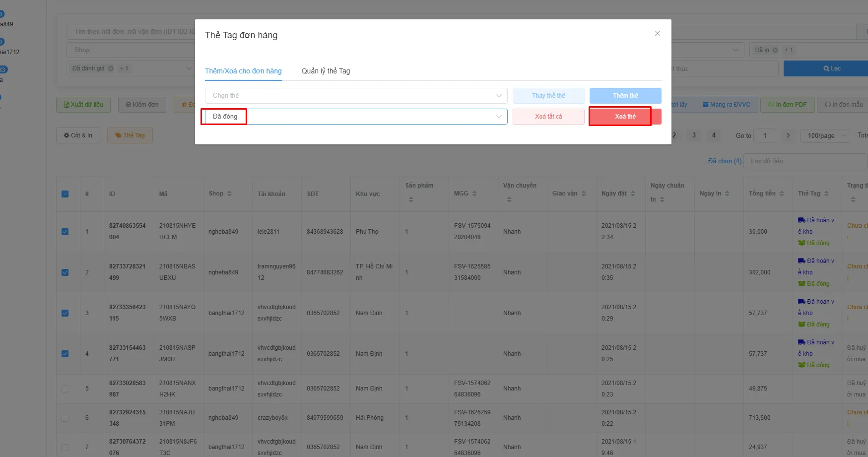Uncheck the row 4 order checkbox

[x=65, y=354]
